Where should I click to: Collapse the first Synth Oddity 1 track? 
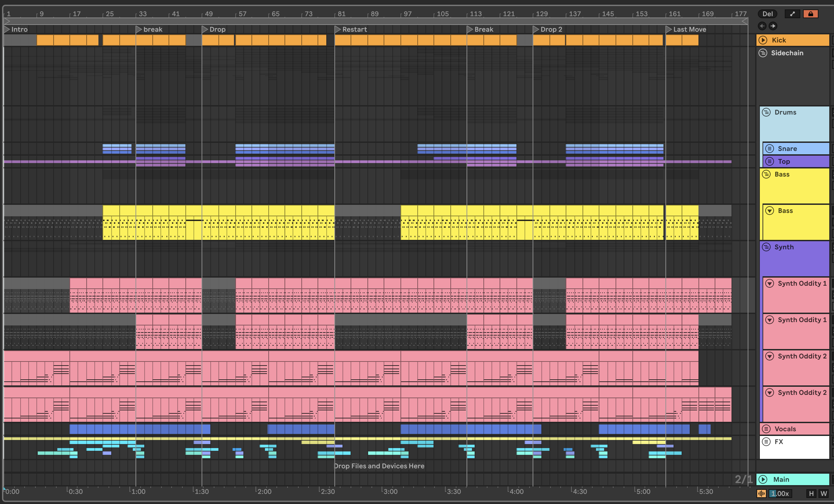770,283
